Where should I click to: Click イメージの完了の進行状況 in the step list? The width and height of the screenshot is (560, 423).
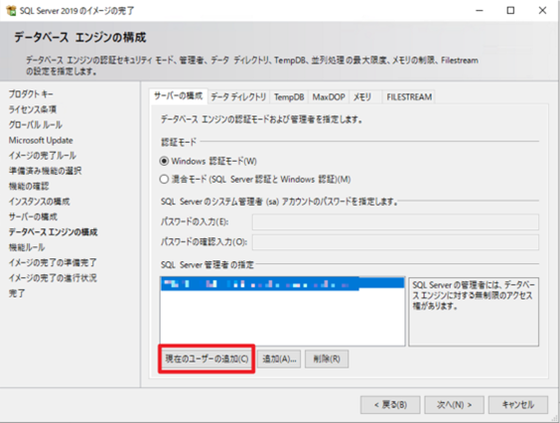point(52,278)
